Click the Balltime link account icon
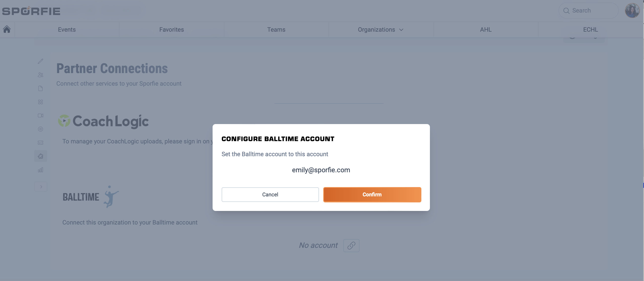644x281 pixels. pos(351,245)
